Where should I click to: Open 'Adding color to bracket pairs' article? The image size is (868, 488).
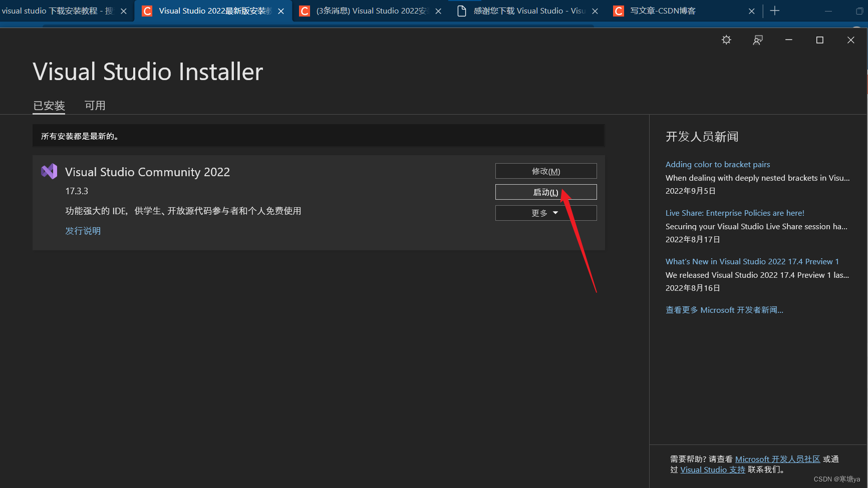[718, 164]
